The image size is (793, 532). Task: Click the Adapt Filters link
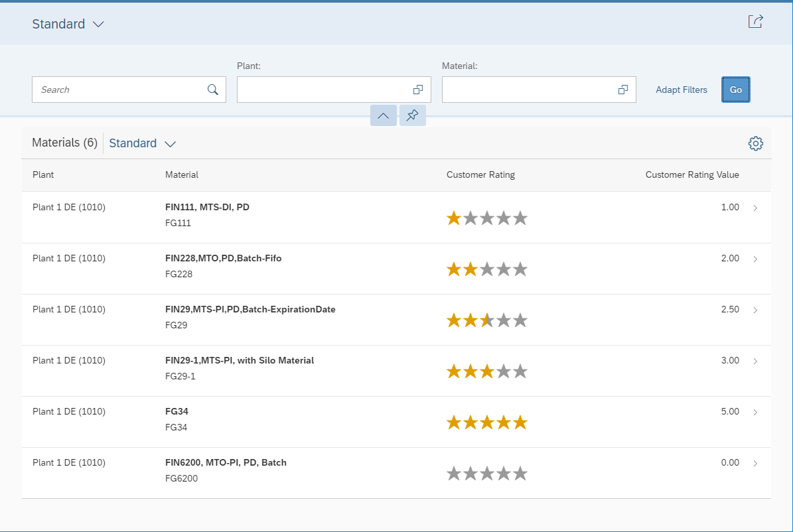click(682, 89)
